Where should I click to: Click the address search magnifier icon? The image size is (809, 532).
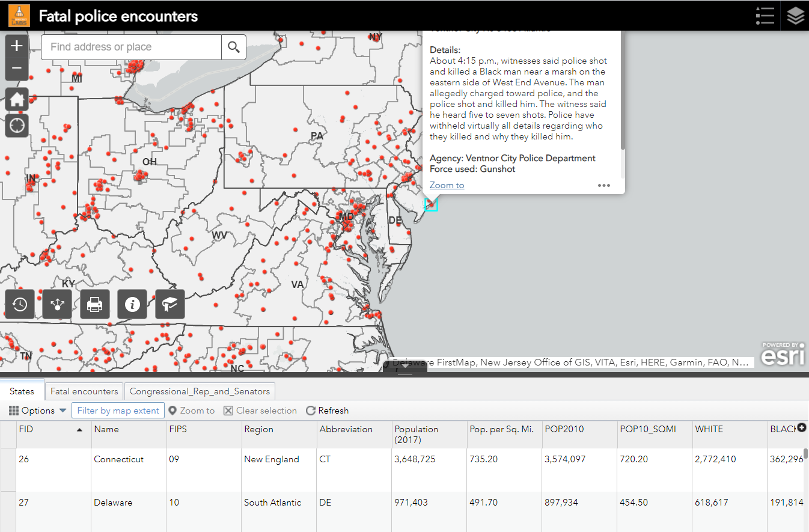(x=233, y=47)
